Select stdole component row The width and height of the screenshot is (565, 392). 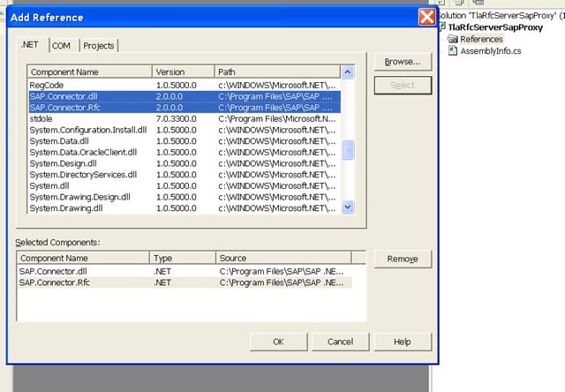(x=185, y=119)
